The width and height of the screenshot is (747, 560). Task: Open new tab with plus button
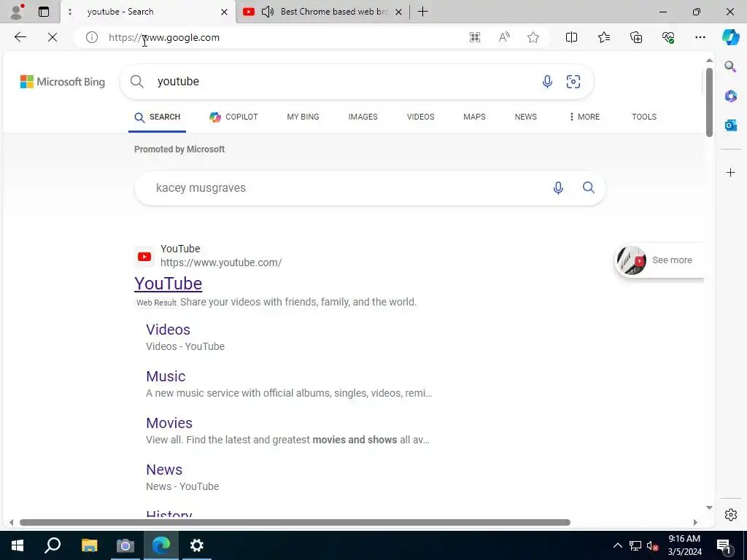422,12
